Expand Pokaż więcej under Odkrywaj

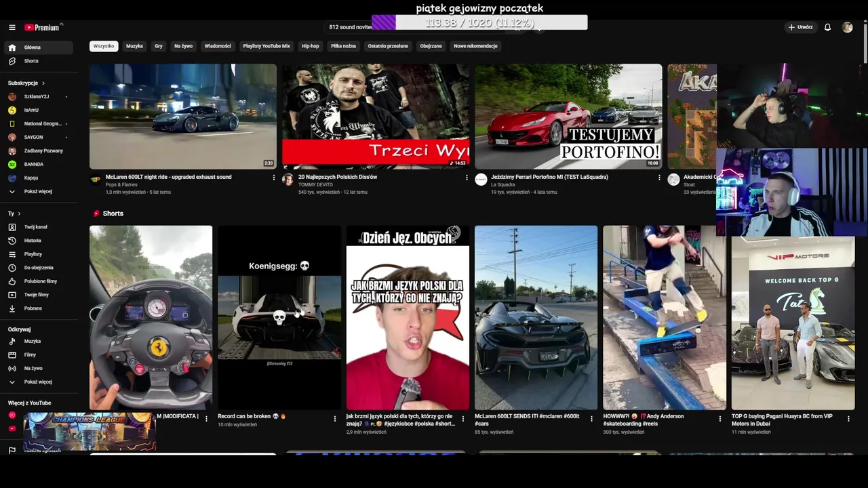click(37, 382)
